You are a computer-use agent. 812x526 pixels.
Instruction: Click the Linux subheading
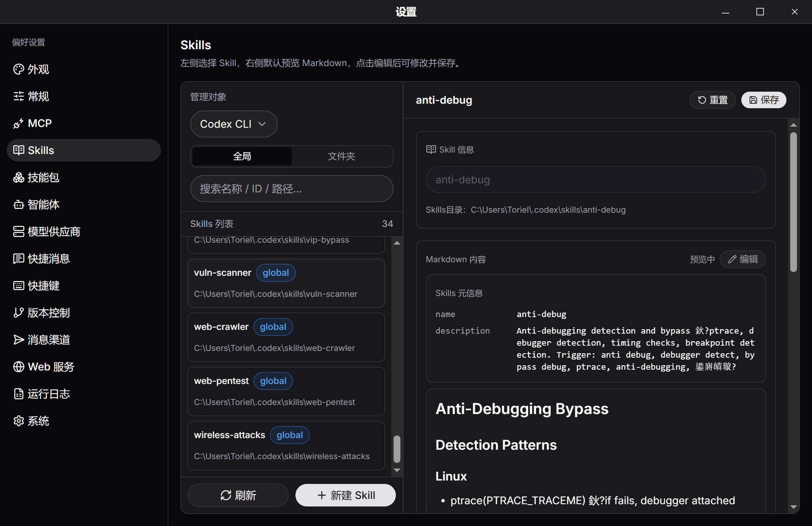pos(451,476)
